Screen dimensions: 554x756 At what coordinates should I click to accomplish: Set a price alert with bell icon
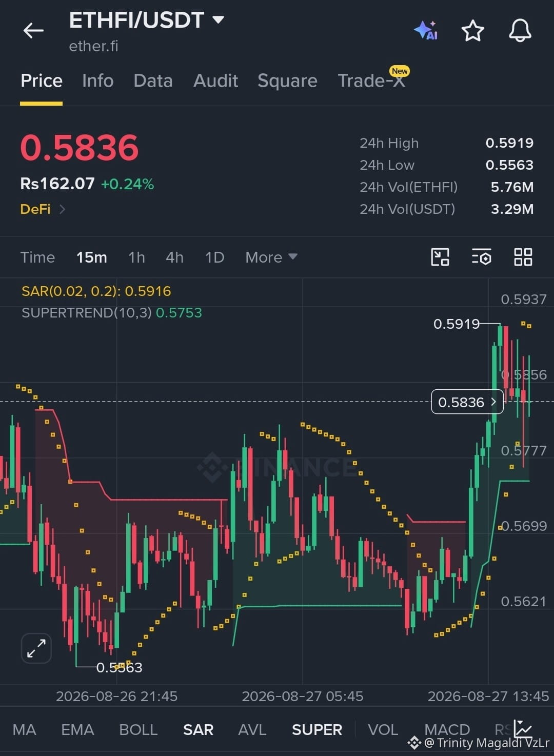tap(520, 31)
